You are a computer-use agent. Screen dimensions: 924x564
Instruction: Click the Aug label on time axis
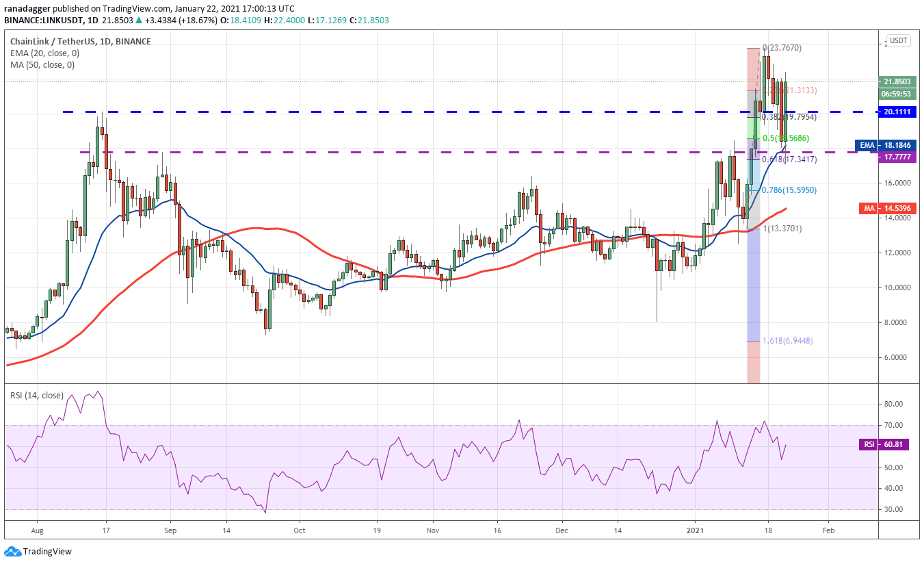tap(37, 530)
